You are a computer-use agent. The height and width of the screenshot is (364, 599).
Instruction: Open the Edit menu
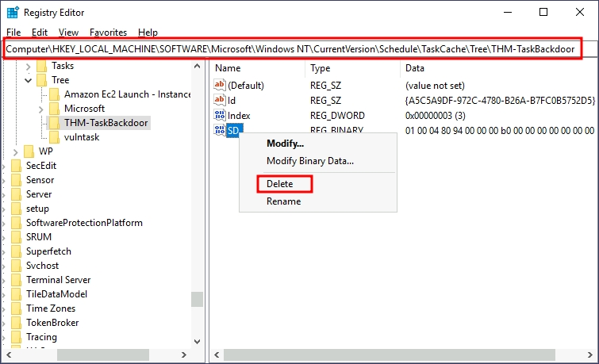[x=40, y=33]
